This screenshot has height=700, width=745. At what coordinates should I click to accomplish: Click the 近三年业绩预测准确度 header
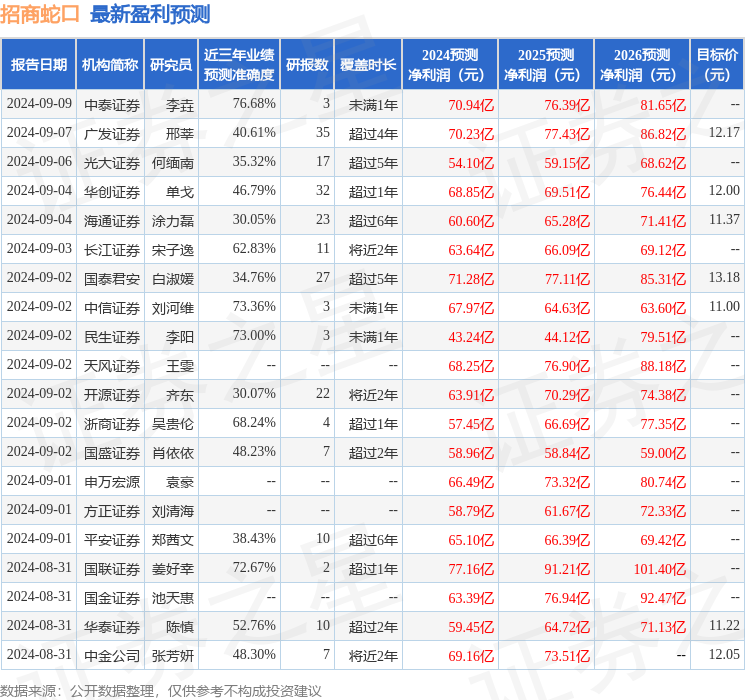[239, 65]
